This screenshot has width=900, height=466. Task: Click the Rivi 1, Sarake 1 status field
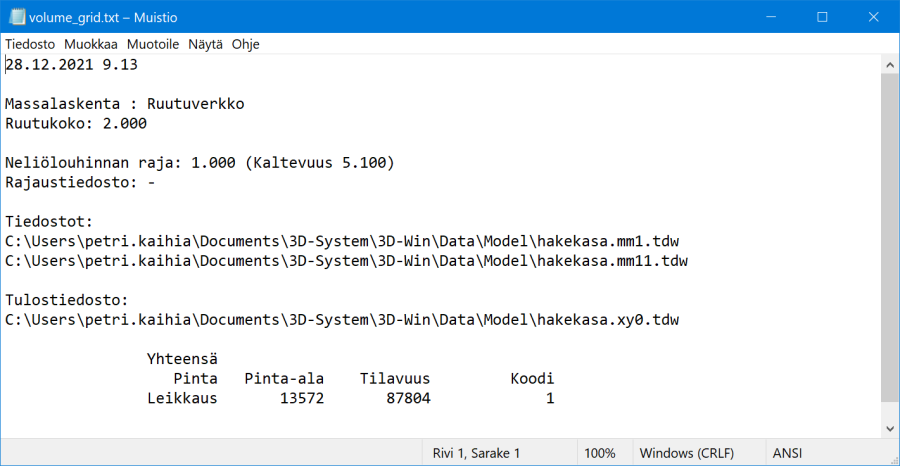[476, 453]
